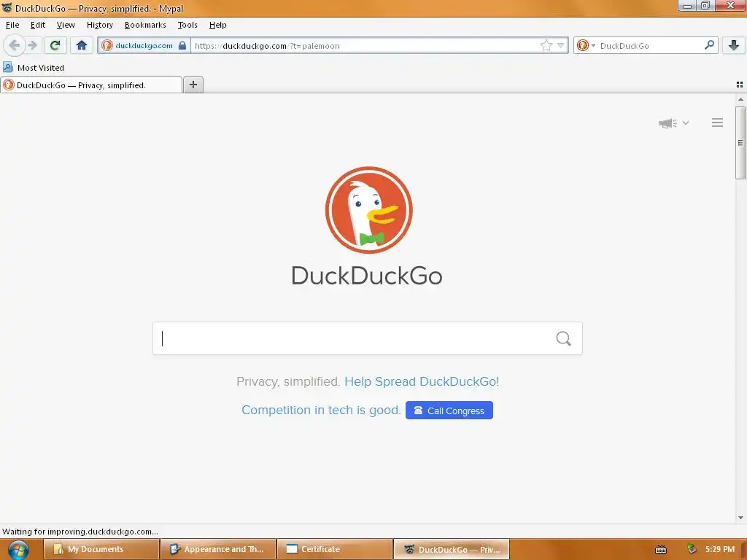The height and width of the screenshot is (560, 747).
Task: Choose search engine via DuckDuckGo icon dropdown
Action: click(x=586, y=45)
